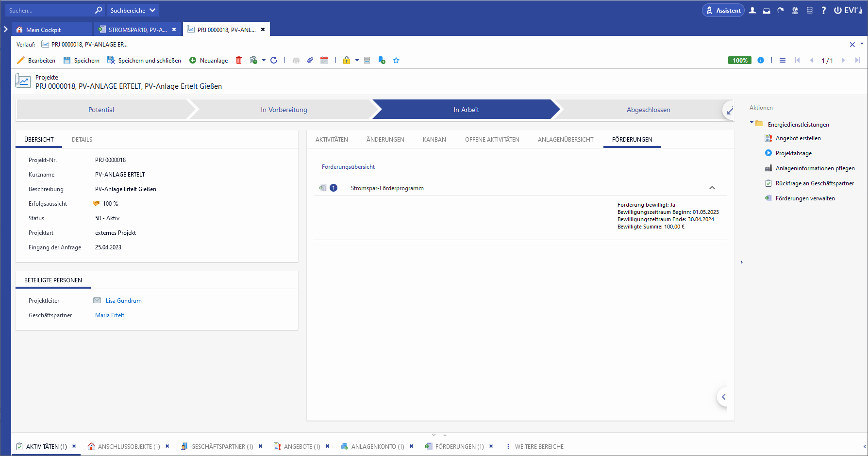Viewport: 868px width, 456px height.
Task: Open the inbox tray icon in header
Action: (767, 11)
